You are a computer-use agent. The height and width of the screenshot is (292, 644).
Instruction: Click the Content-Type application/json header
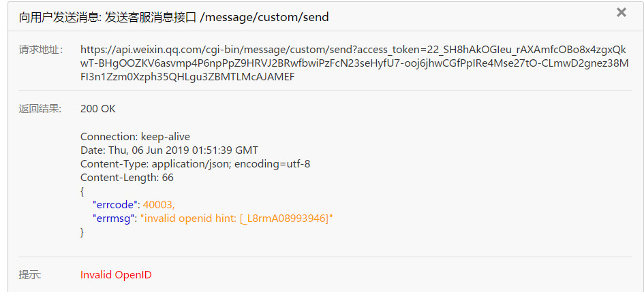[195, 164]
